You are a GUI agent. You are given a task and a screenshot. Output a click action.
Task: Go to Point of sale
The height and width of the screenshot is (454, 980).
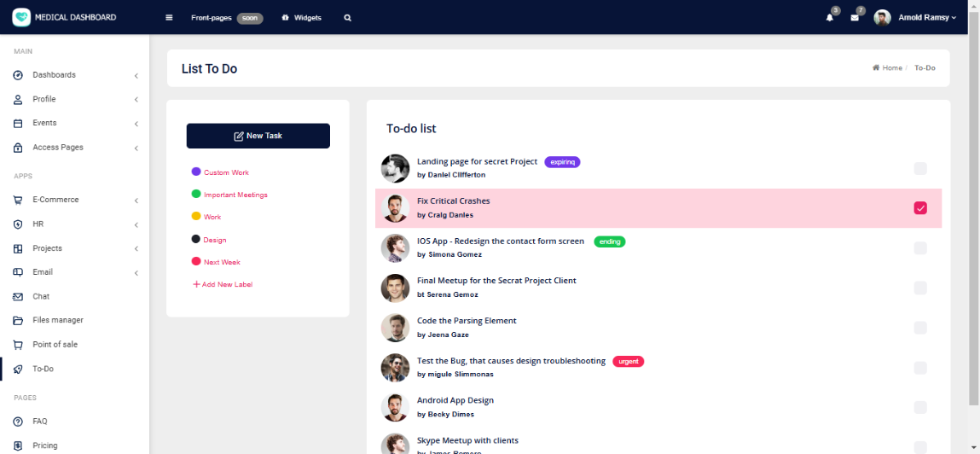click(55, 344)
